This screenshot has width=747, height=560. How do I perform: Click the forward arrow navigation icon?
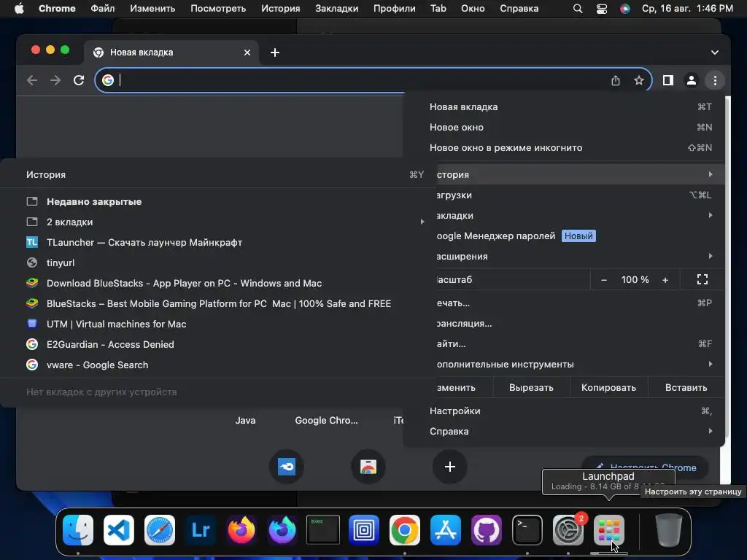[x=55, y=80]
